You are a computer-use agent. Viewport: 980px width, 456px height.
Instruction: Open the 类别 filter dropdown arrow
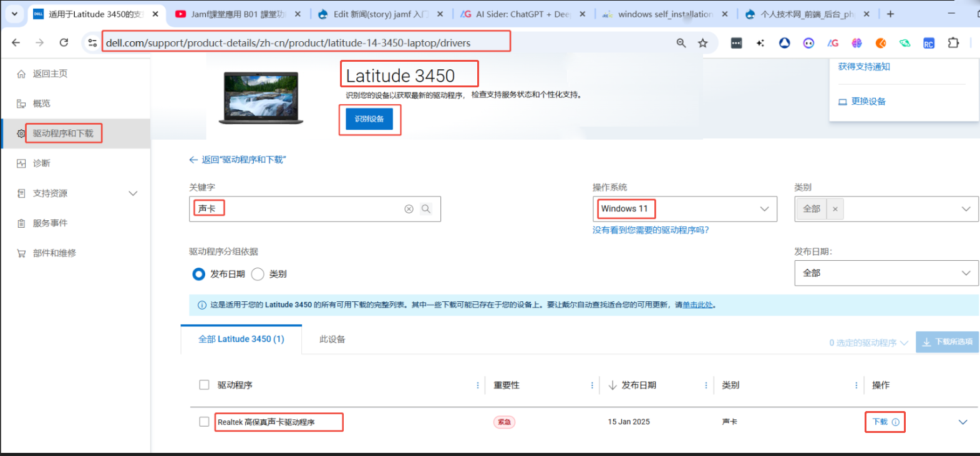pyautogui.click(x=966, y=209)
